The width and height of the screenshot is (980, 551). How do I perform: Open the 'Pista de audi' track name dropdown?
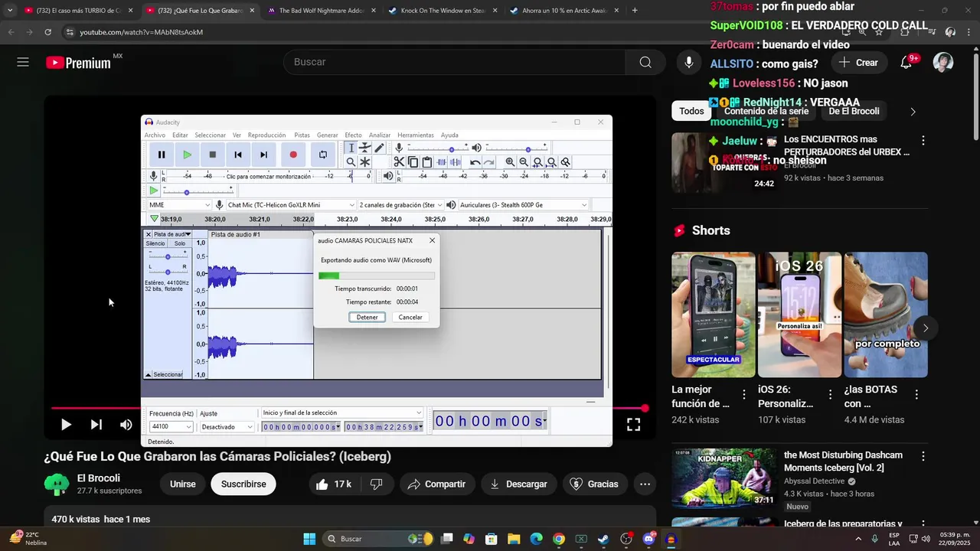pyautogui.click(x=172, y=234)
